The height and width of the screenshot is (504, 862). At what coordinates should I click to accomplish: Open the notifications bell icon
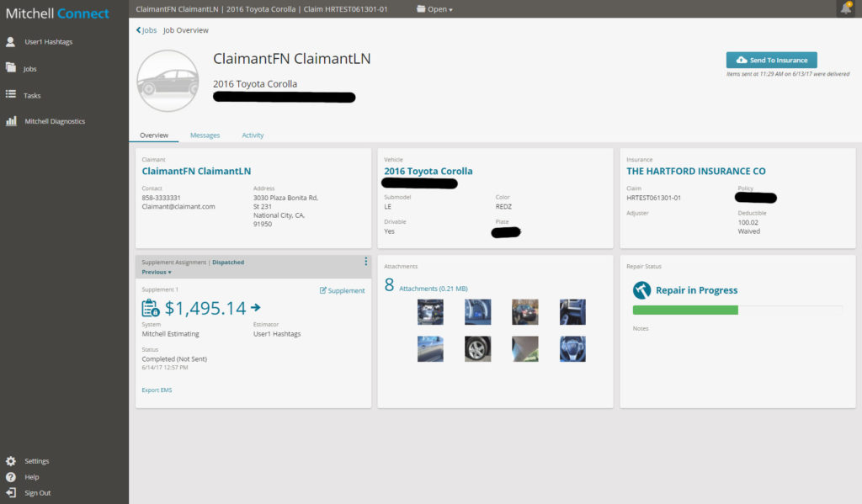(x=845, y=8)
